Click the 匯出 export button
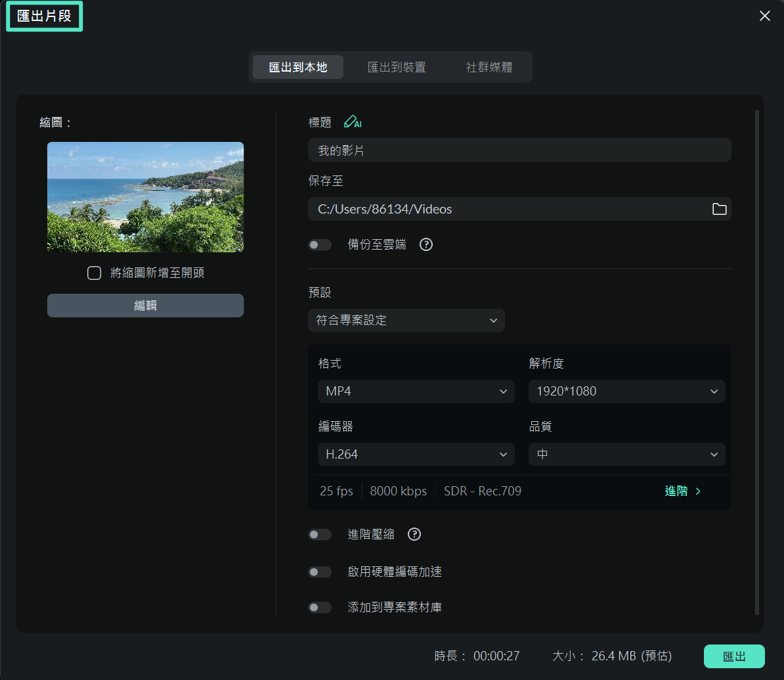784x680 pixels. (734, 656)
